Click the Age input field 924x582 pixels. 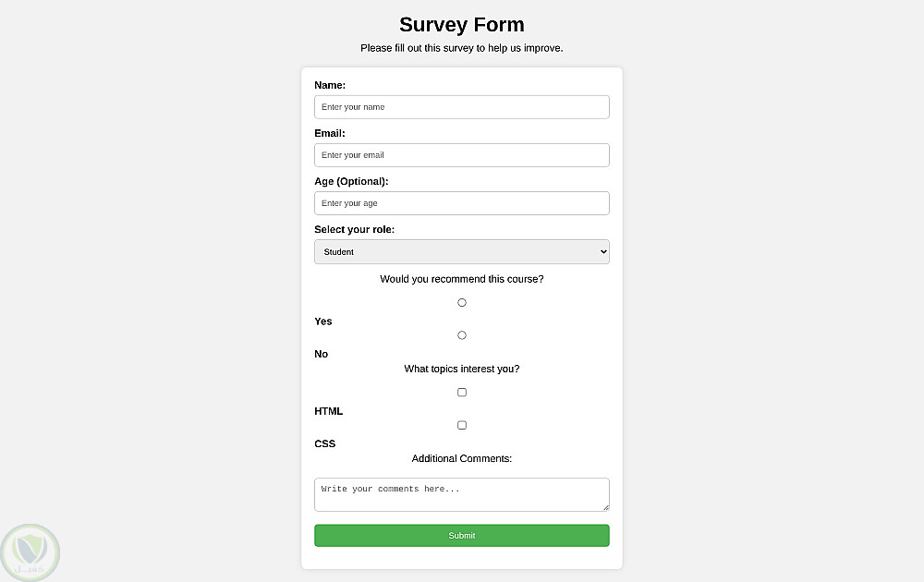[461, 203]
